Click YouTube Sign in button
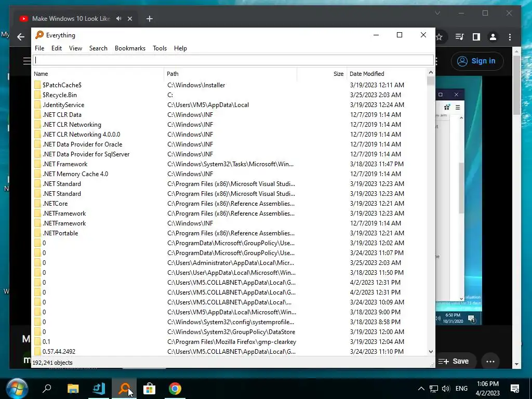 pyautogui.click(x=477, y=61)
